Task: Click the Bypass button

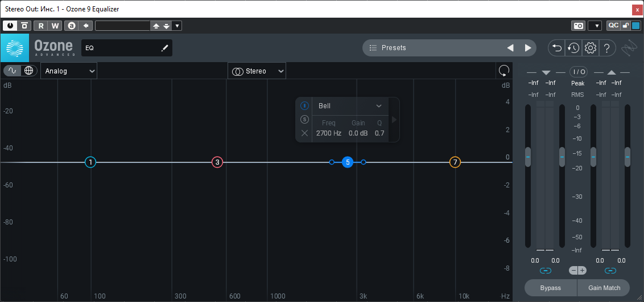Action: point(551,288)
